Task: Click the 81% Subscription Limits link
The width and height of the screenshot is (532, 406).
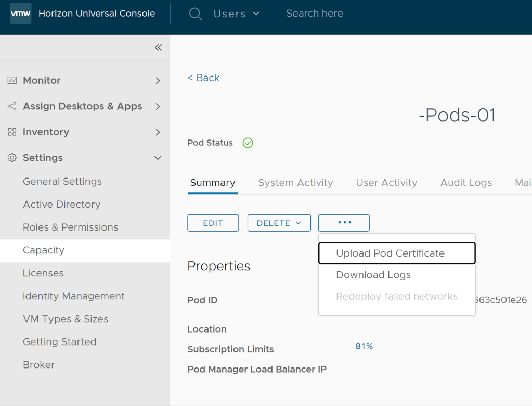Action: coord(364,346)
